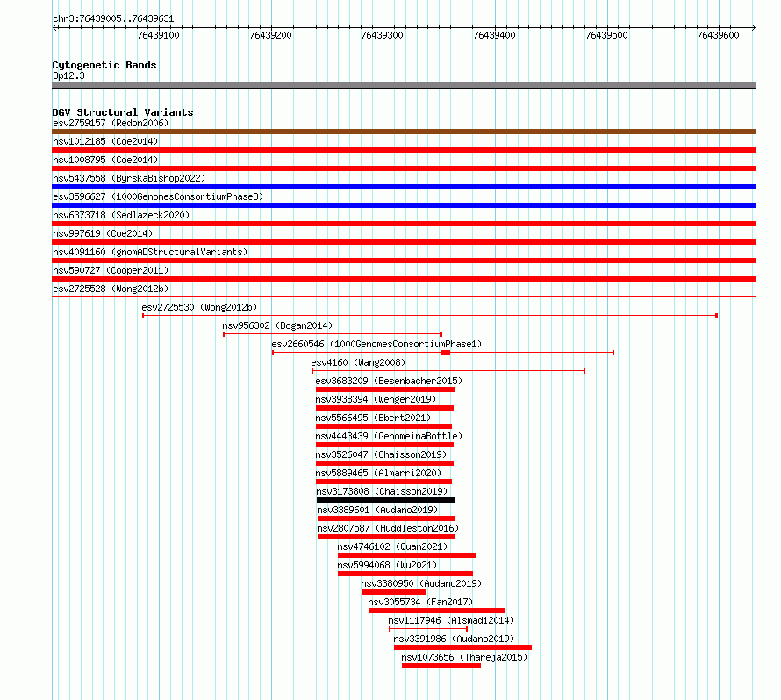Click esv2660546 (1000GenomesConsortiumPhase1) label
Viewport: 781px width, 700px height.
pos(376,344)
